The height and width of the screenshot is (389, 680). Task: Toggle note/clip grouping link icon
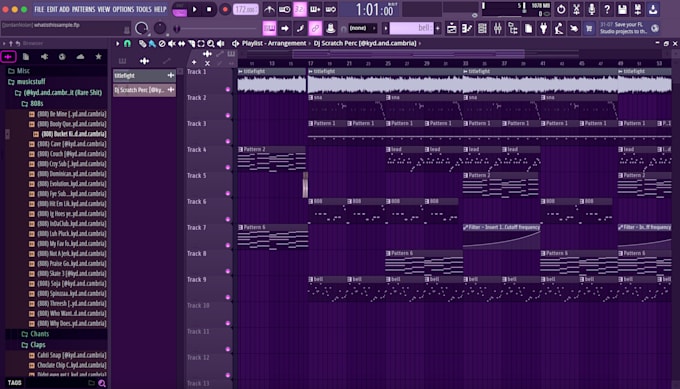[315, 29]
